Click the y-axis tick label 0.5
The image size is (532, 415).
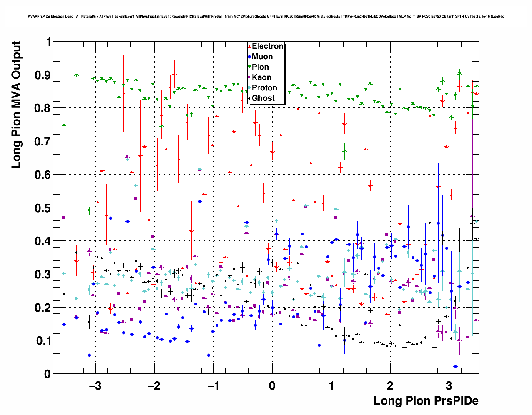(x=42, y=208)
